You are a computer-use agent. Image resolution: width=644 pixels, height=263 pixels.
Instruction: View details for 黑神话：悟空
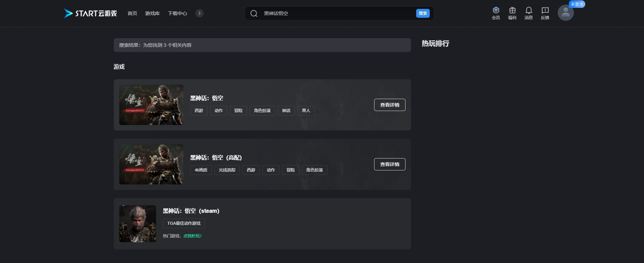click(x=389, y=105)
